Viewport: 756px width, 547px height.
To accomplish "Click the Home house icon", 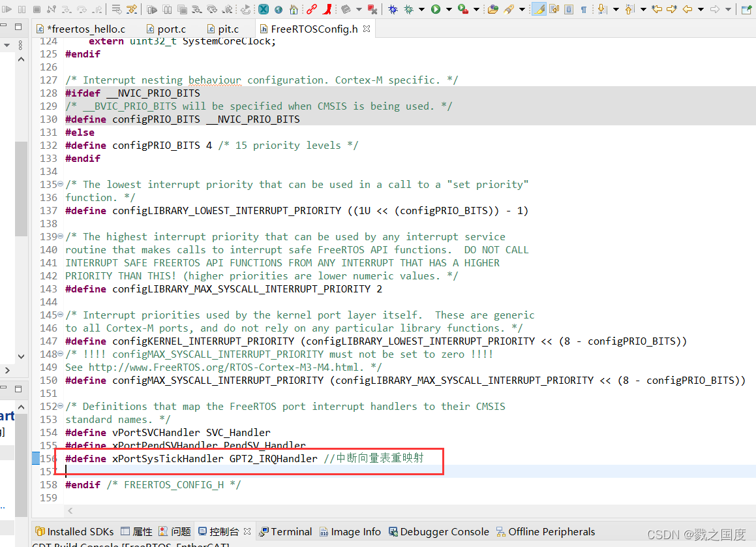I will pyautogui.click(x=294, y=9).
